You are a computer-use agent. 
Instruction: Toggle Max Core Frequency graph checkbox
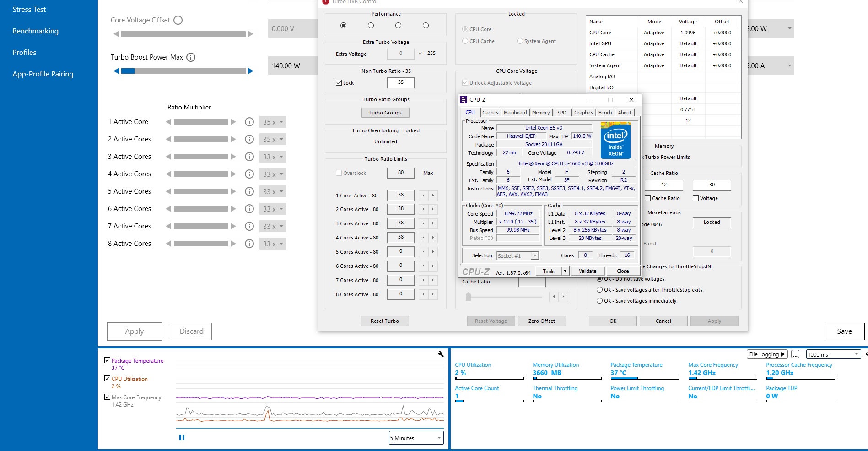pyautogui.click(x=107, y=397)
